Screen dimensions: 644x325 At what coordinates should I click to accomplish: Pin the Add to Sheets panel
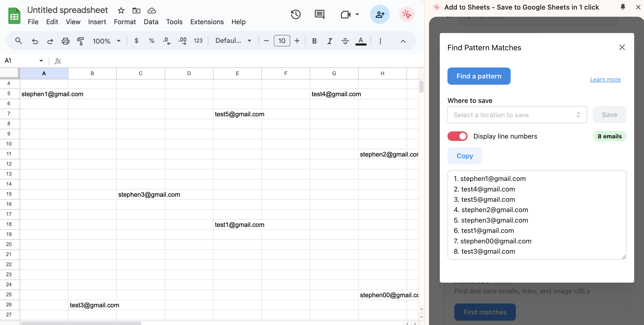pos(623,7)
